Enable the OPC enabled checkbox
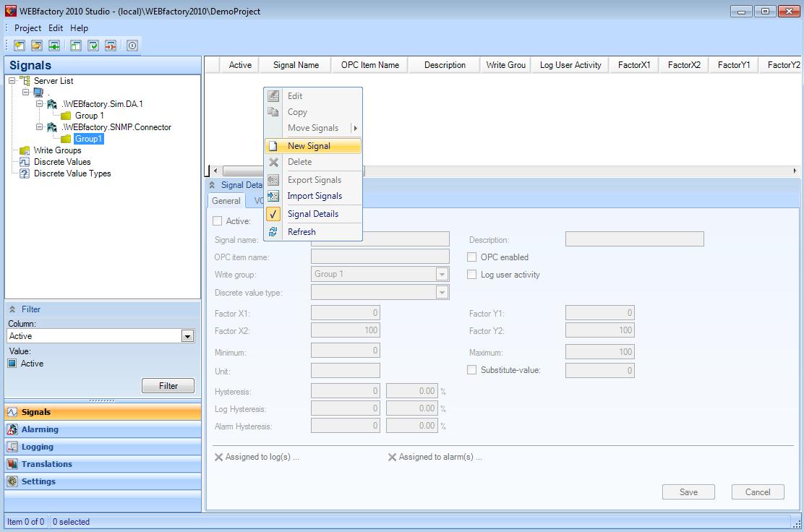The width and height of the screenshot is (804, 532). (472, 257)
